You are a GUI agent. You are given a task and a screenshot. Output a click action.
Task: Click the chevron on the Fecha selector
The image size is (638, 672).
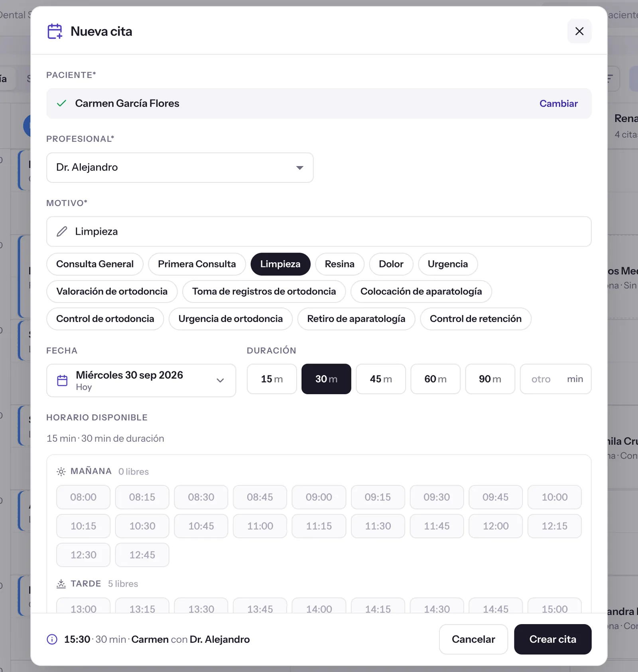pos(220,380)
